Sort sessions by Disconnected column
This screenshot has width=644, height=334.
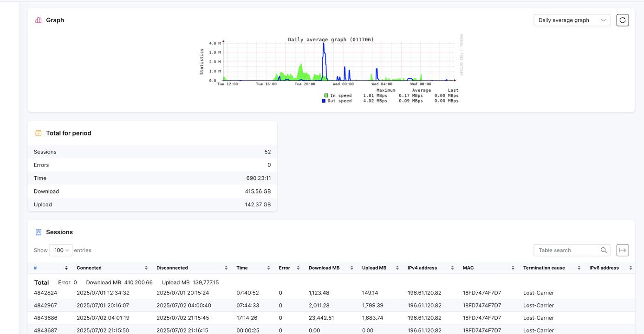[192, 268]
